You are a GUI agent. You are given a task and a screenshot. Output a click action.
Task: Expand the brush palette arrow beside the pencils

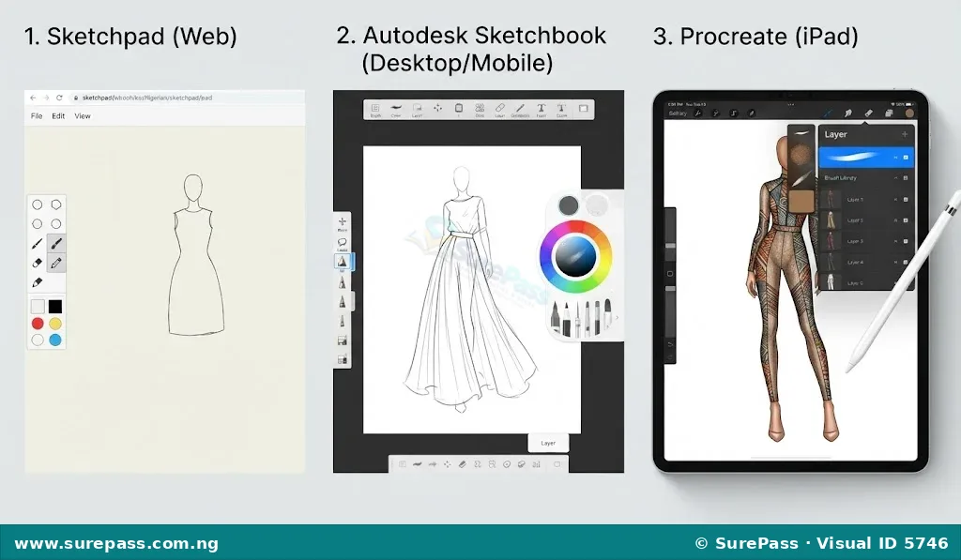pyautogui.click(x=617, y=317)
